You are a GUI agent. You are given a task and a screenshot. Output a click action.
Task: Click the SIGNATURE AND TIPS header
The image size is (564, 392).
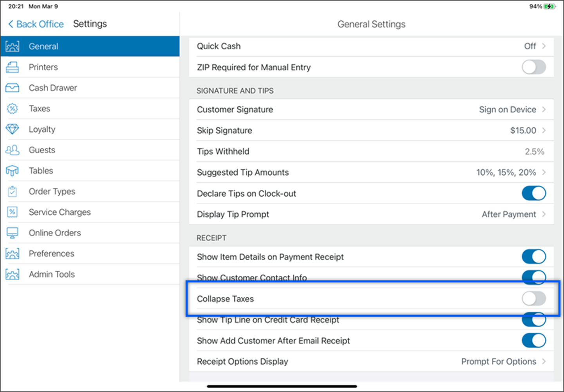pyautogui.click(x=235, y=91)
